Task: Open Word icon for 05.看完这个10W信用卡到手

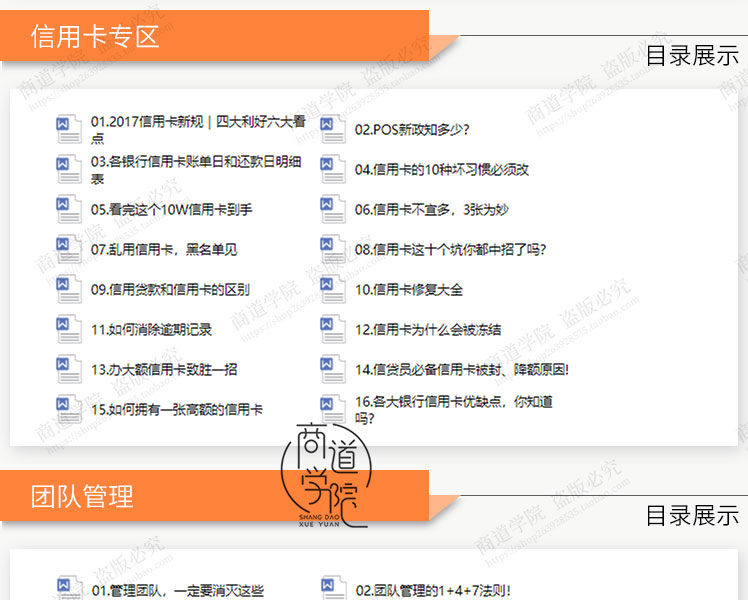Action: (69, 209)
